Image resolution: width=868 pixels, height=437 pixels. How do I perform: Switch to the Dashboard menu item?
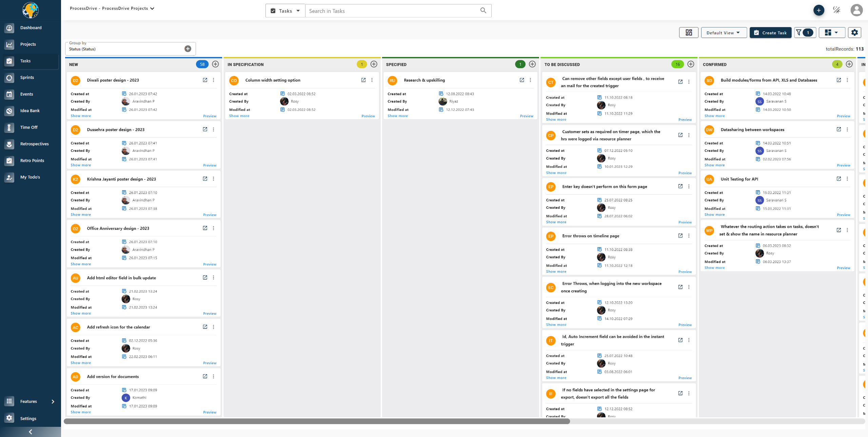[x=31, y=27]
